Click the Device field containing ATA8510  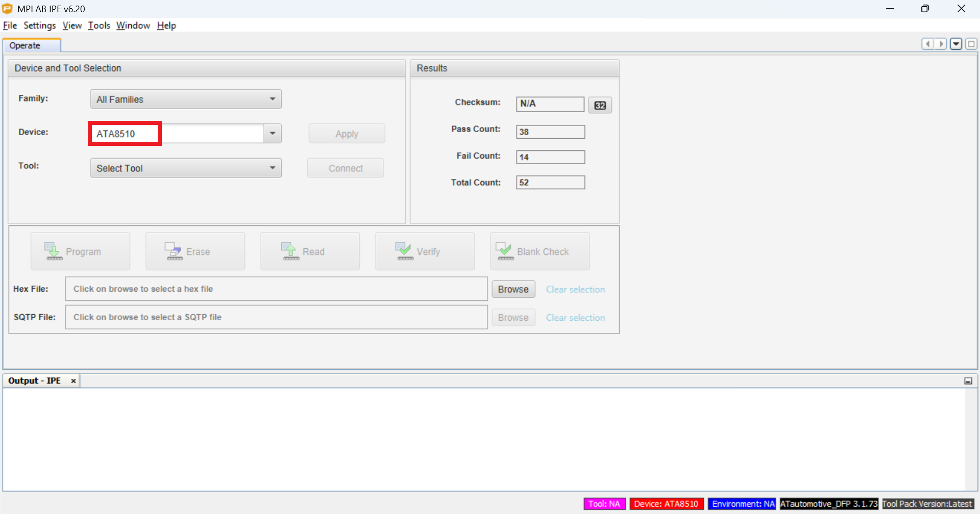pyautogui.click(x=177, y=134)
